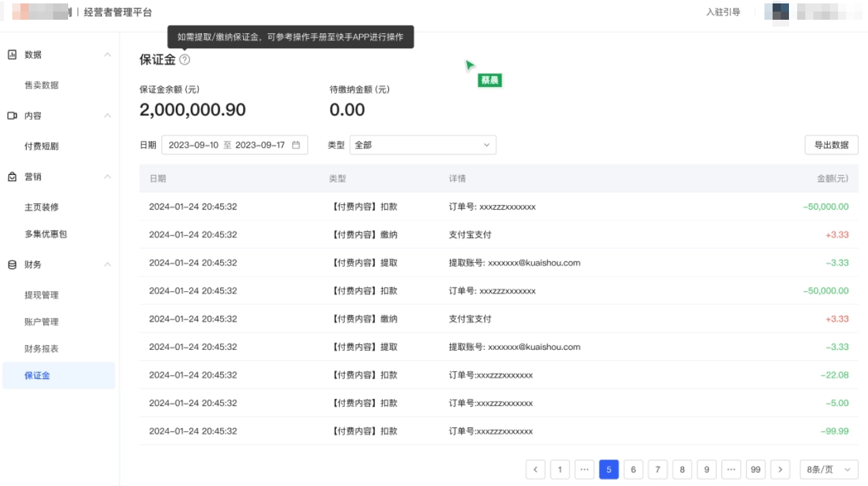Select current page 5 button

coord(609,470)
